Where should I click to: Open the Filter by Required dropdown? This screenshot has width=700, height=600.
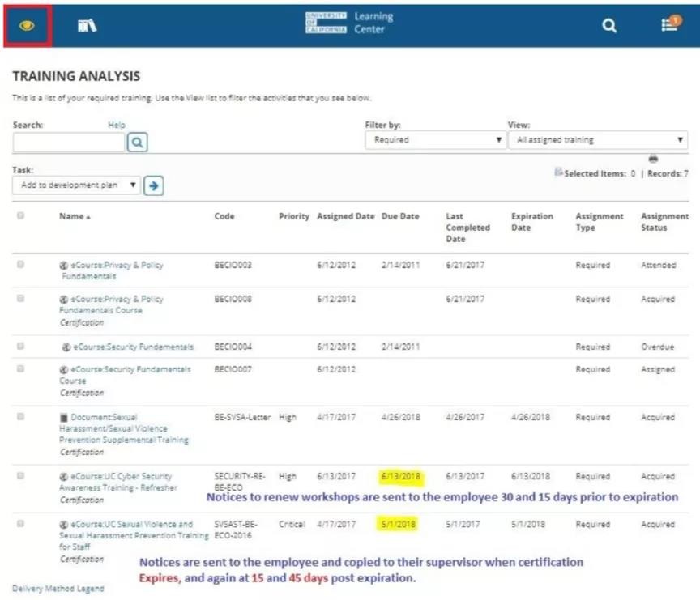point(435,140)
